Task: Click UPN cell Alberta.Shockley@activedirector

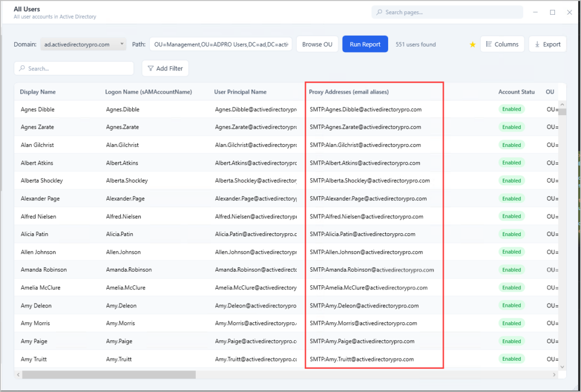Action: (x=256, y=180)
